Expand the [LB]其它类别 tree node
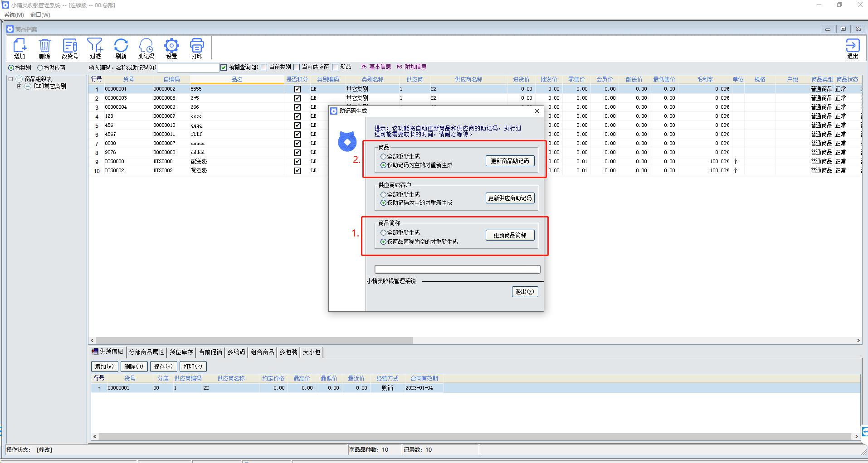The width and height of the screenshot is (868, 463). pos(19,86)
